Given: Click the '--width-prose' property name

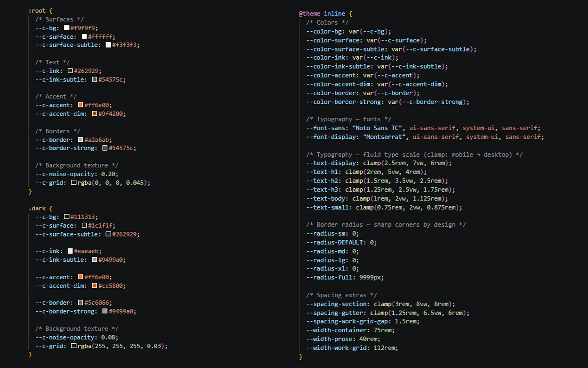Looking at the screenshot, I should pyautogui.click(x=329, y=339).
